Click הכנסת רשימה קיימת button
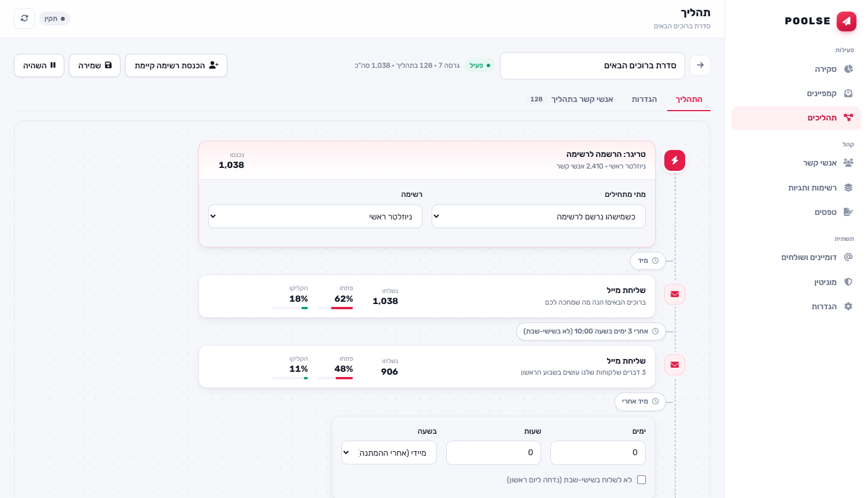The image size is (868, 498). click(176, 65)
